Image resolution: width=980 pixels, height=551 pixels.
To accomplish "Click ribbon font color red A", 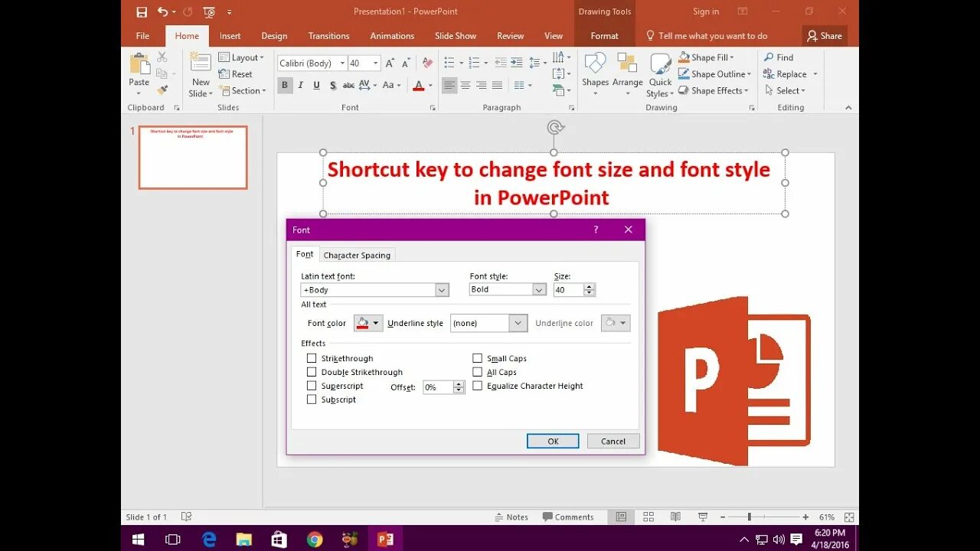I will tap(419, 86).
